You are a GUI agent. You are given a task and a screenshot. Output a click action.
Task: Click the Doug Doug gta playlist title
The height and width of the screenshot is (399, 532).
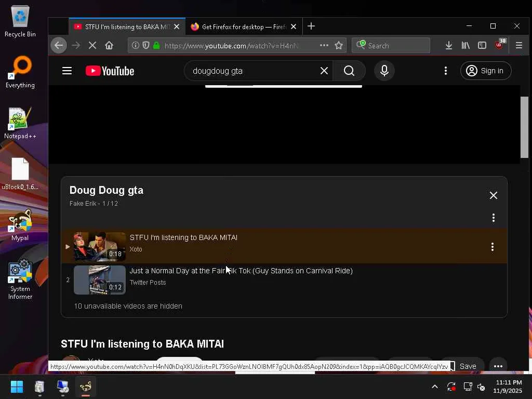coord(106,190)
